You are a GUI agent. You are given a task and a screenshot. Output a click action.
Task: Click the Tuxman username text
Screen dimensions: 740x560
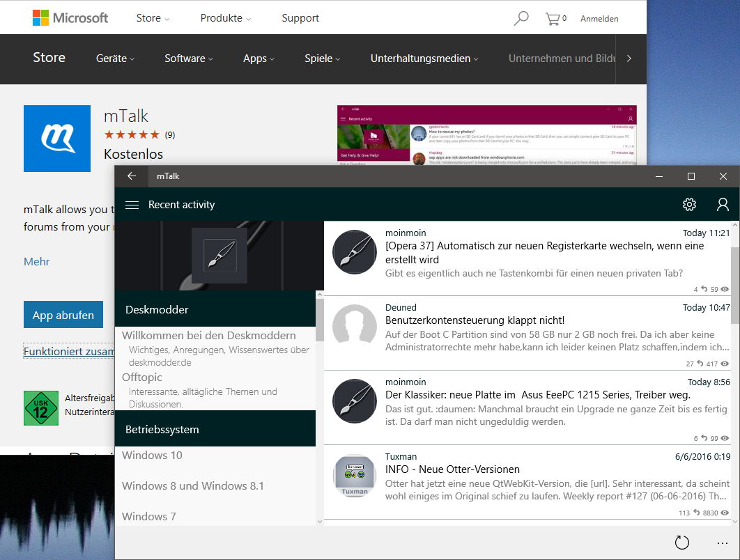(401, 457)
